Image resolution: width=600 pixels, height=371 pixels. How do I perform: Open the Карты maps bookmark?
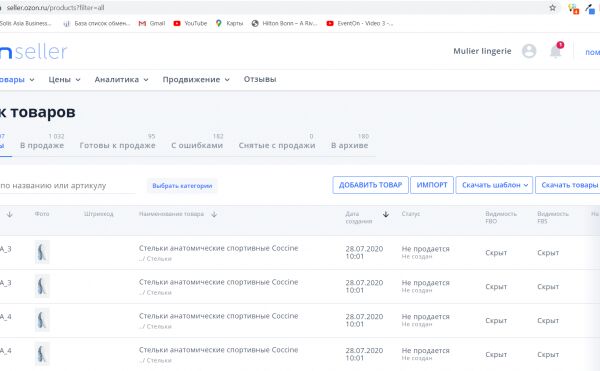[229, 23]
